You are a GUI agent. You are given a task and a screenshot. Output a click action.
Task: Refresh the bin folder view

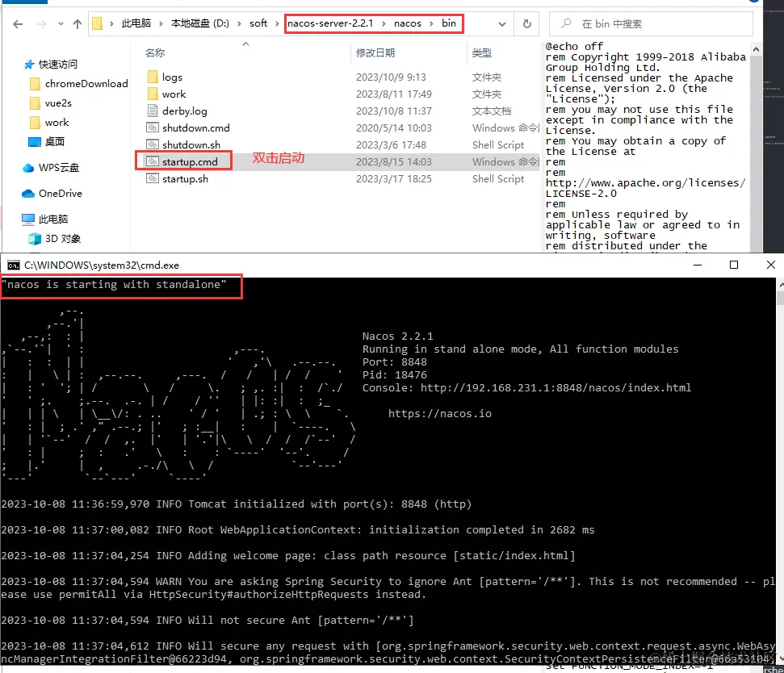(x=527, y=24)
